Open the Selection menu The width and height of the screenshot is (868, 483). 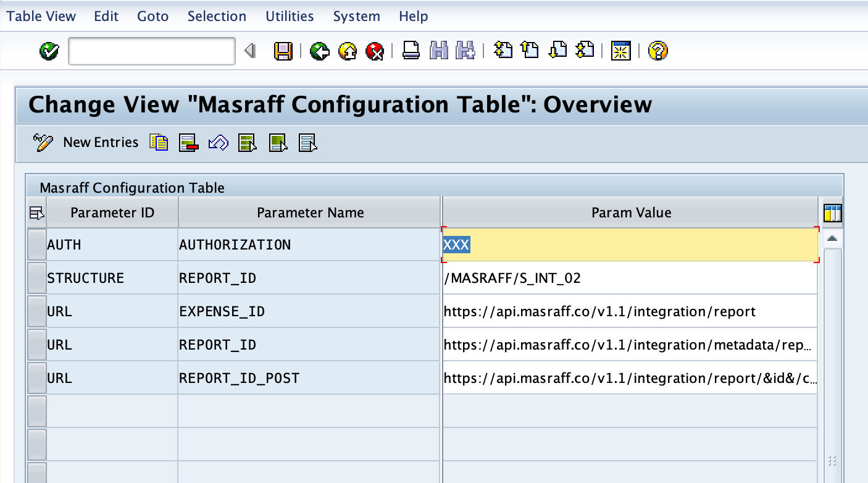point(217,17)
